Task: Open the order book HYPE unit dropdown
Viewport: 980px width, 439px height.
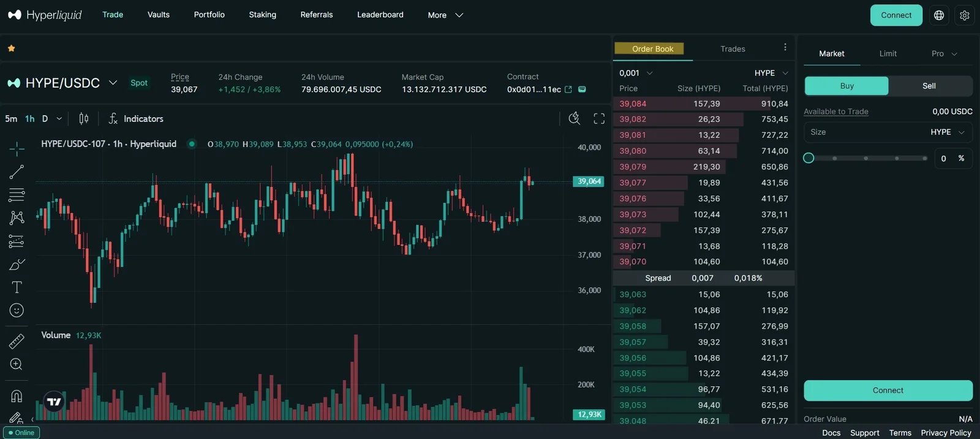Action: point(771,73)
